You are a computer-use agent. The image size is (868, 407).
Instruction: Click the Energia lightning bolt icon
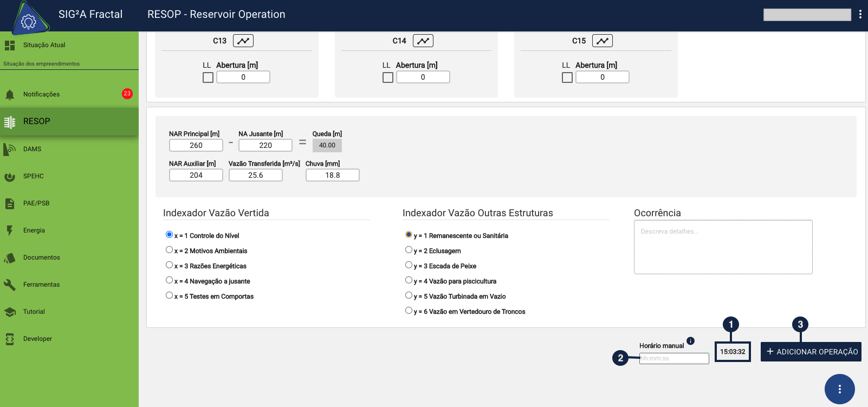pyautogui.click(x=10, y=230)
